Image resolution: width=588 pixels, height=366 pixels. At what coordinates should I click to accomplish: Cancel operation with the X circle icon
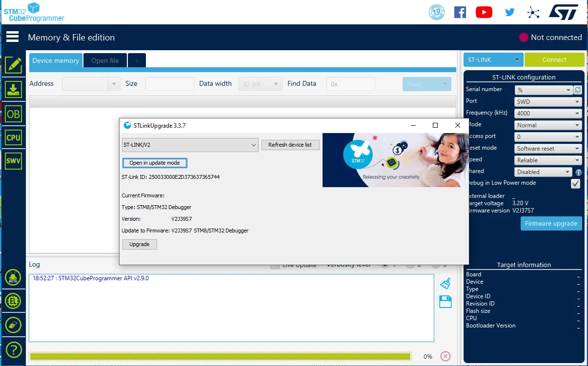click(x=446, y=356)
